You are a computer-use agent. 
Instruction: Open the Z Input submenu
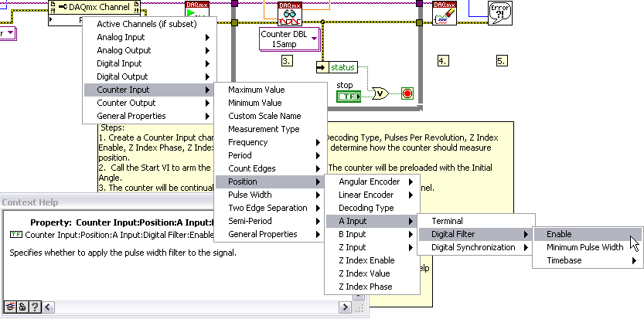pyautogui.click(x=372, y=247)
